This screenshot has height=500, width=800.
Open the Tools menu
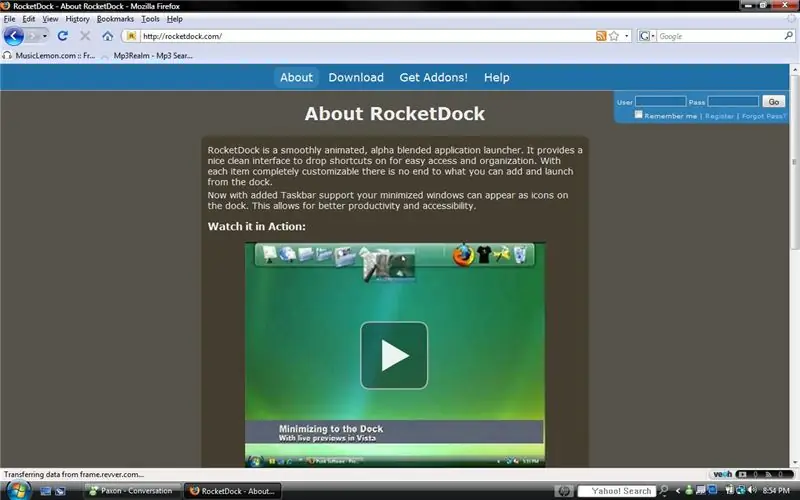[150, 19]
